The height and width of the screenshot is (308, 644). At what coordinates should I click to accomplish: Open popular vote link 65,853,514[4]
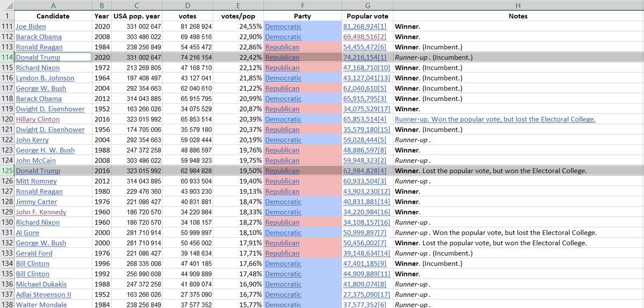pyautogui.click(x=365, y=119)
